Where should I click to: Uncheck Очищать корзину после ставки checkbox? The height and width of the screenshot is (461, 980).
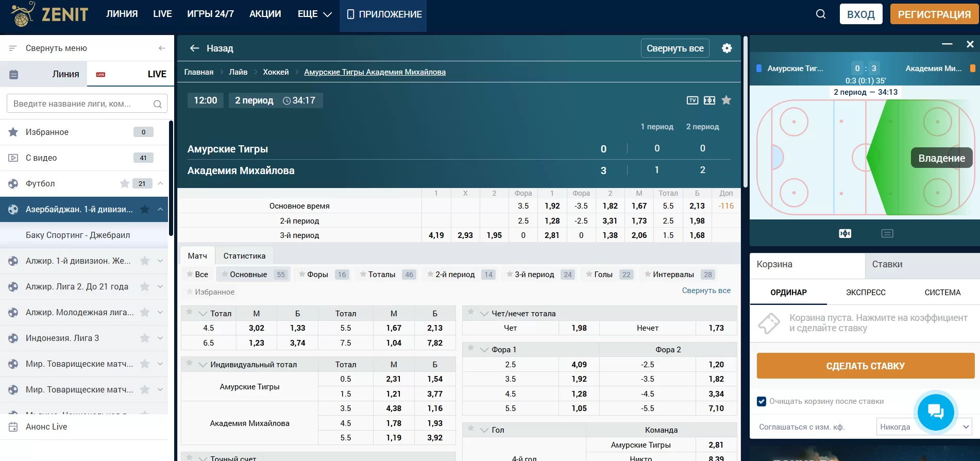762,401
